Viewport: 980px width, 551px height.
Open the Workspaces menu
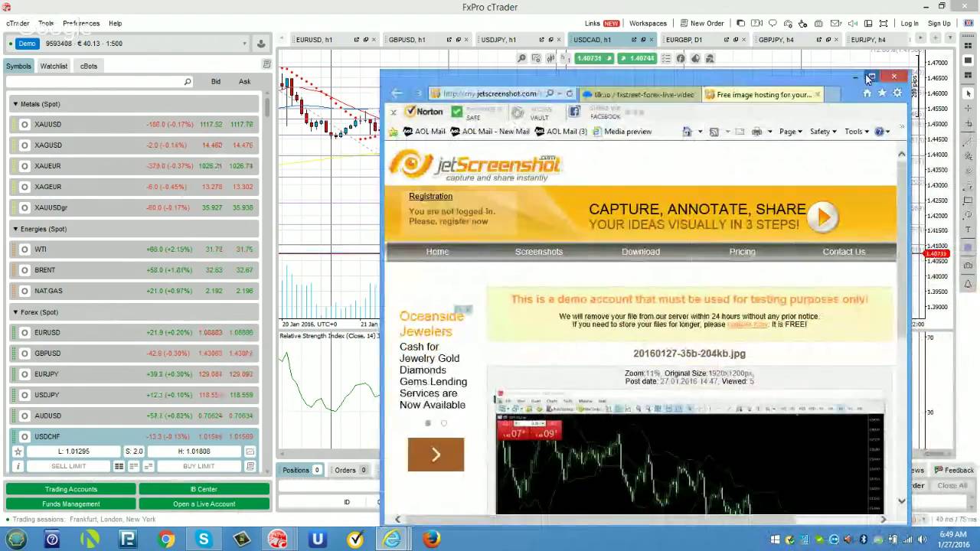tap(648, 23)
